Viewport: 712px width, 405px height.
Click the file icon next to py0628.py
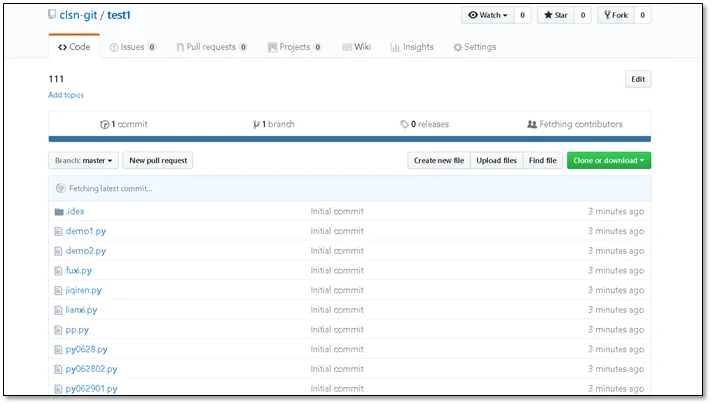click(x=58, y=350)
